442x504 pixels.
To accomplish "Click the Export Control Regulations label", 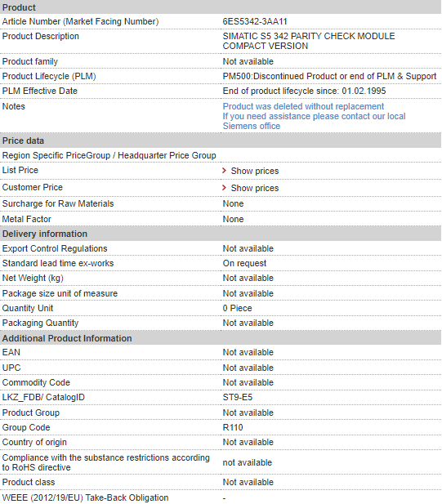I will coord(55,248).
